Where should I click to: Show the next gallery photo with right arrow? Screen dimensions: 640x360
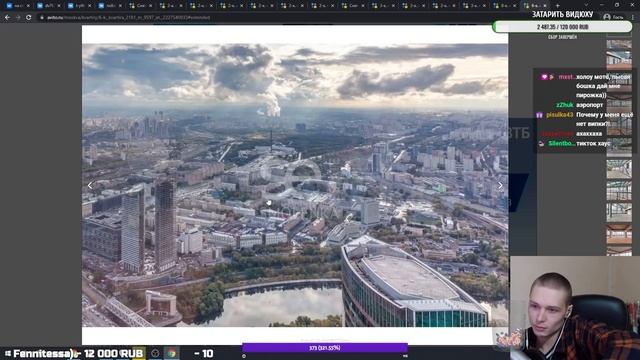click(500, 185)
